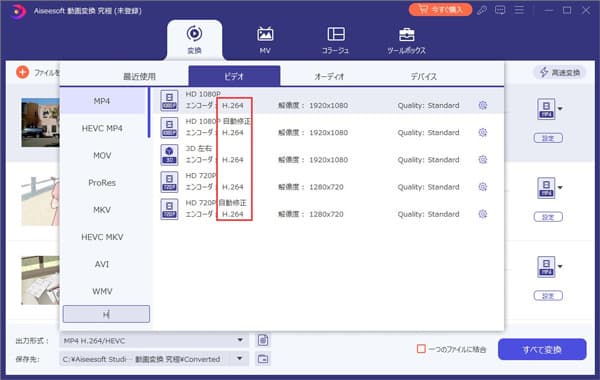Switch to the Recently Used (最近使用) tab
Image resolution: width=600 pixels, height=380 pixels.
click(x=139, y=77)
